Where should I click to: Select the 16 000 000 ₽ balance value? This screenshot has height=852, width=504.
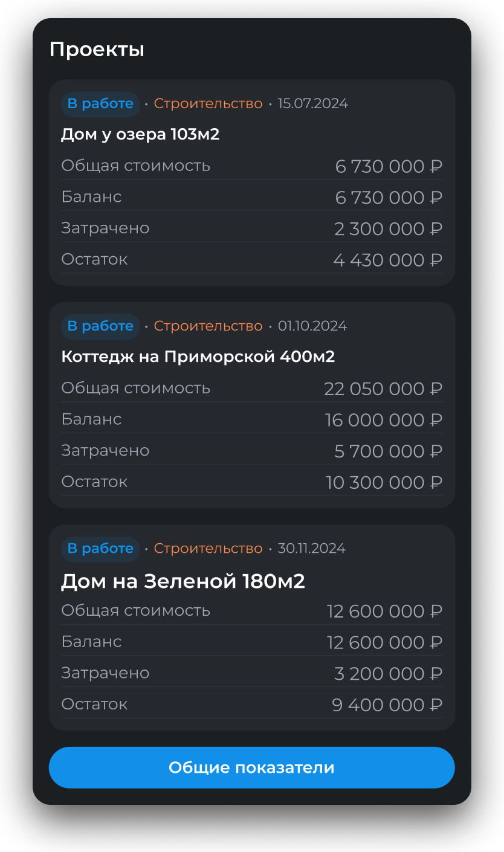click(384, 420)
